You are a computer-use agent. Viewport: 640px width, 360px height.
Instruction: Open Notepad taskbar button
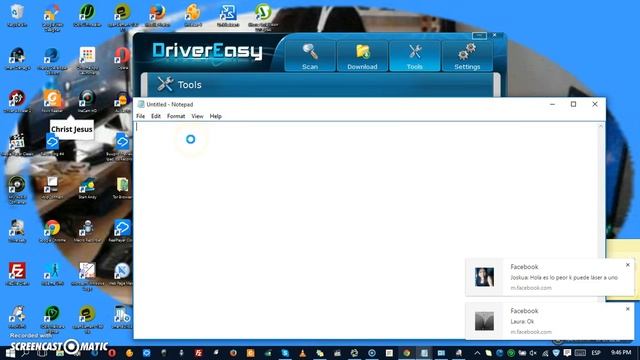tap(424, 353)
